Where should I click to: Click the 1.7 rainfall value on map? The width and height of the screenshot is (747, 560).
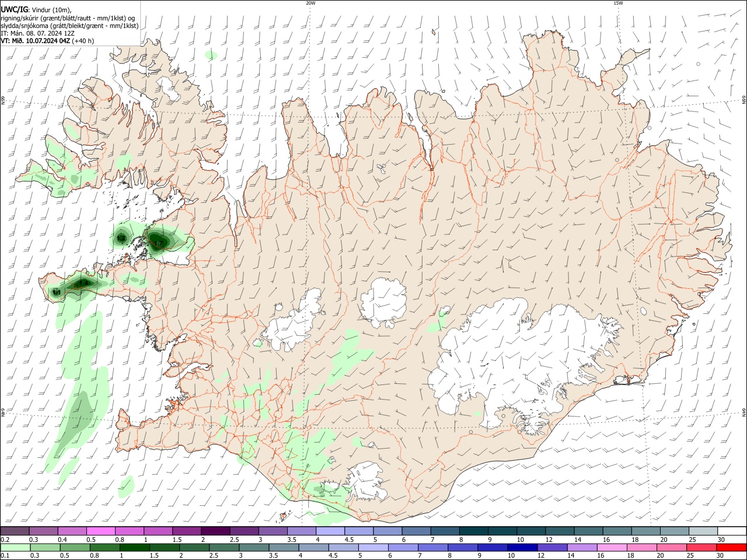pos(157,244)
